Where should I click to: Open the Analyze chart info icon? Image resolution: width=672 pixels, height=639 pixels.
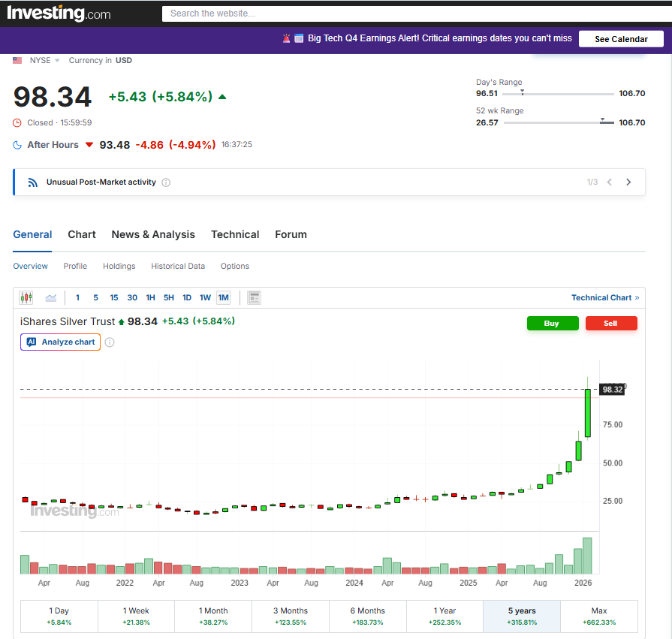[x=110, y=342]
